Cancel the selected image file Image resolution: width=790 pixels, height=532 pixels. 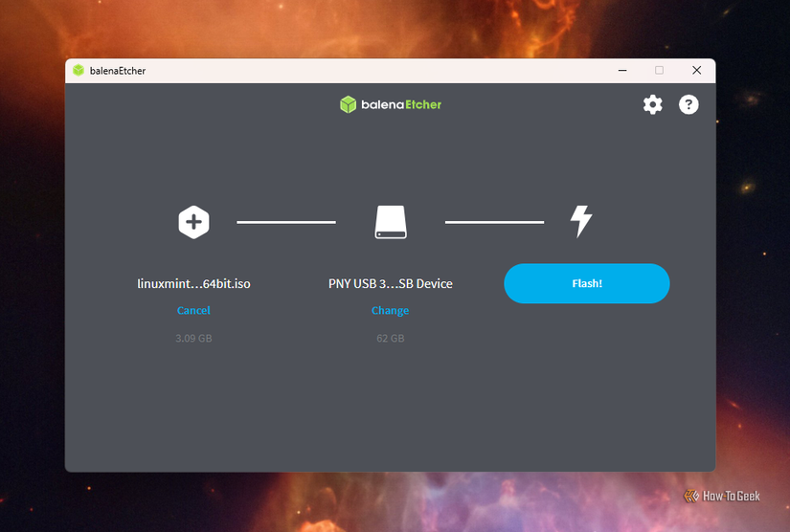tap(193, 311)
